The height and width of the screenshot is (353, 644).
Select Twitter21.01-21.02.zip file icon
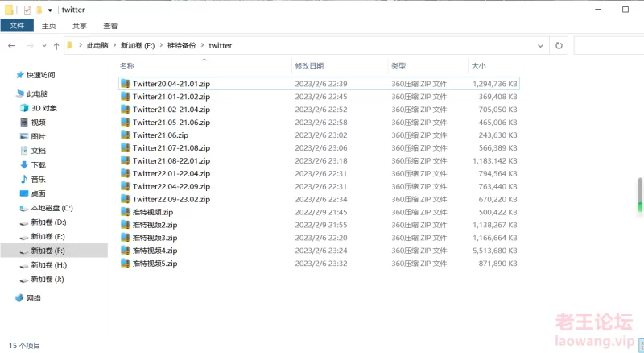coord(126,97)
